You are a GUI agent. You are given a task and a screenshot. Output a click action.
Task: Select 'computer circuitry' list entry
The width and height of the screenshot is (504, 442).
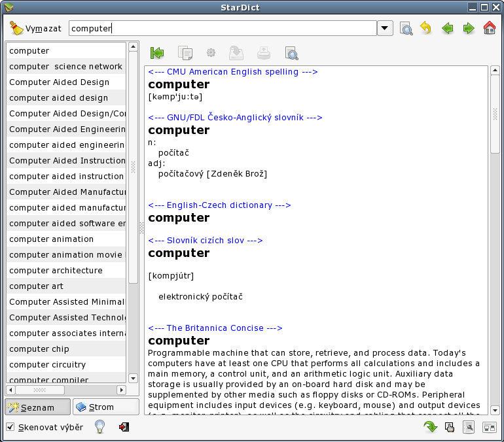(66, 365)
